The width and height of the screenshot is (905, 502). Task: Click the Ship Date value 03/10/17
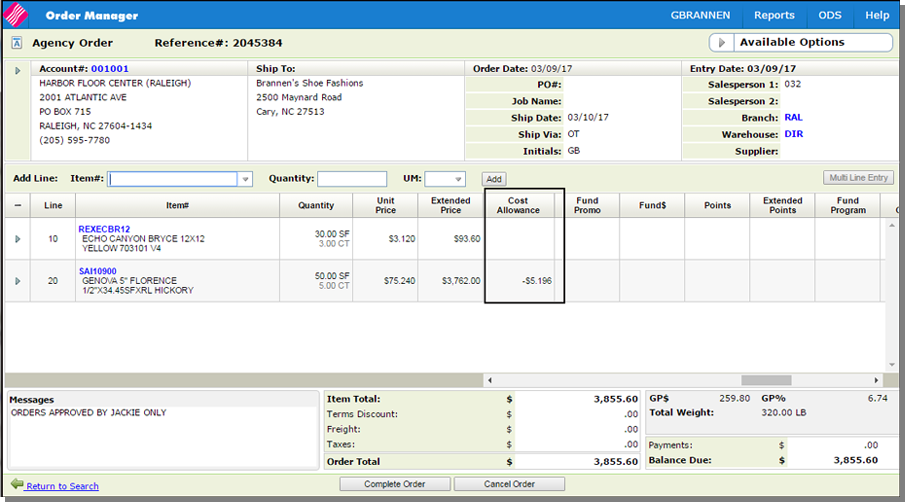click(588, 117)
